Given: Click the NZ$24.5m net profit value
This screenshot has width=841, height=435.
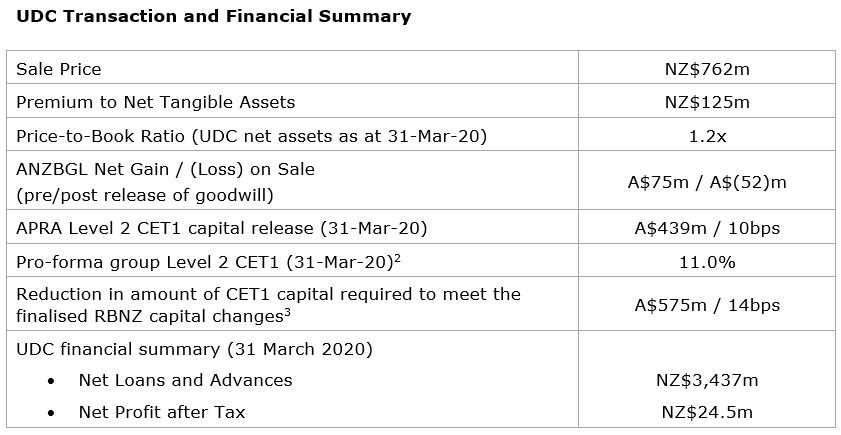Looking at the screenshot, I should (x=707, y=411).
